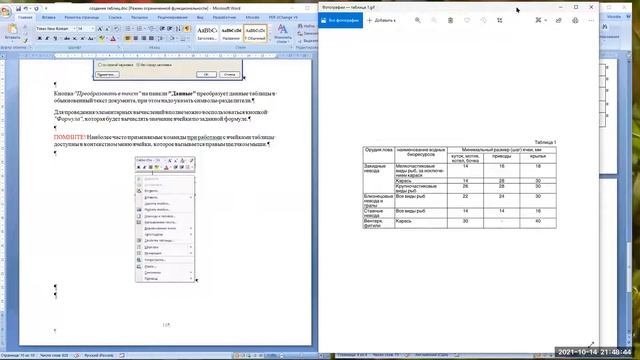Open the Mailings (Рассылки) ribbon tab
Screen dimensions: 640x360
[140, 18]
